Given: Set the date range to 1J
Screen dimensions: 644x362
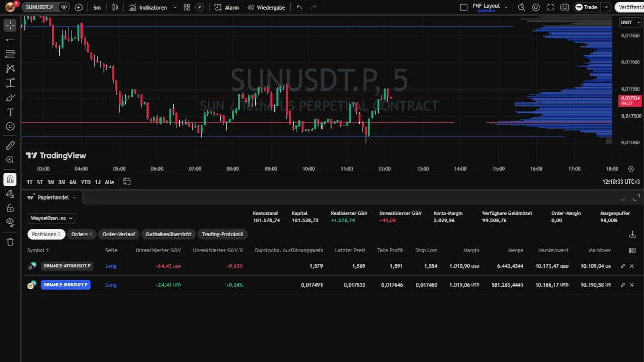Looking at the screenshot, I should click(98, 182).
